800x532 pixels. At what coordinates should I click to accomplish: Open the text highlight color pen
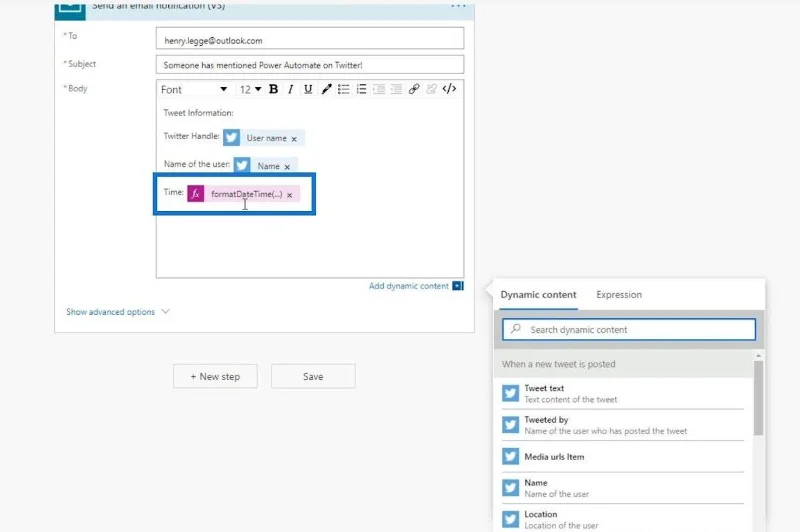(326, 89)
